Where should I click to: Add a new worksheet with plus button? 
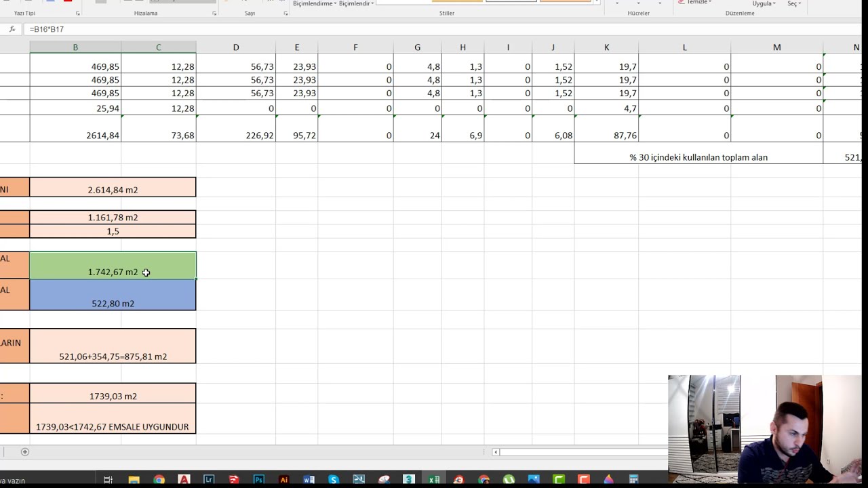coord(25,452)
